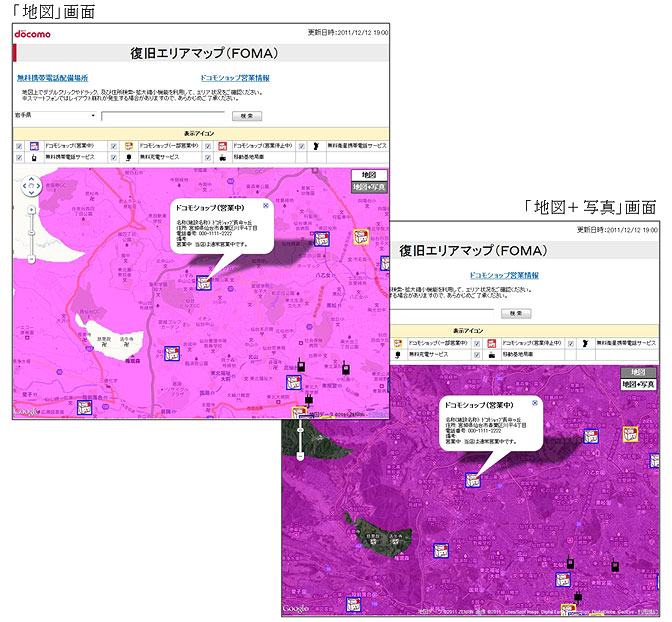Click shop marker under popup in map+photo screen

tap(472, 480)
